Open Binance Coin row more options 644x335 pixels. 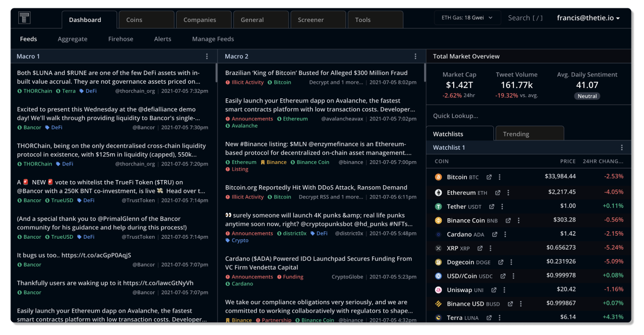click(519, 220)
